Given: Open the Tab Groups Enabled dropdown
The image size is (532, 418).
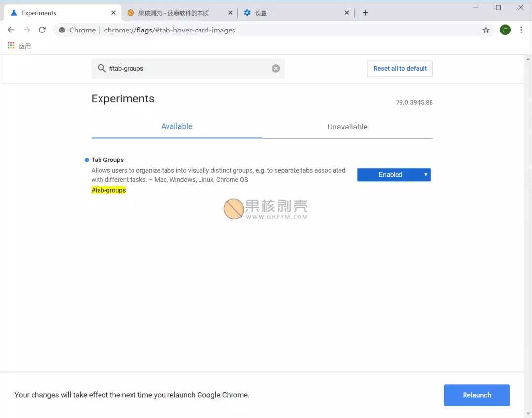Looking at the screenshot, I should pos(394,175).
